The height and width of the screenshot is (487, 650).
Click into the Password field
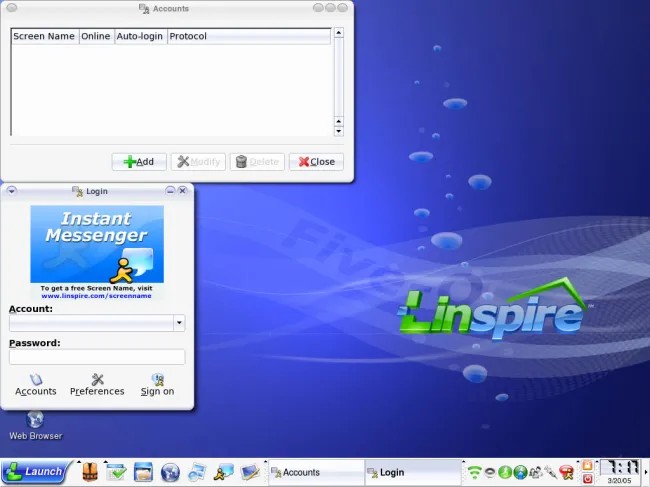pos(97,357)
